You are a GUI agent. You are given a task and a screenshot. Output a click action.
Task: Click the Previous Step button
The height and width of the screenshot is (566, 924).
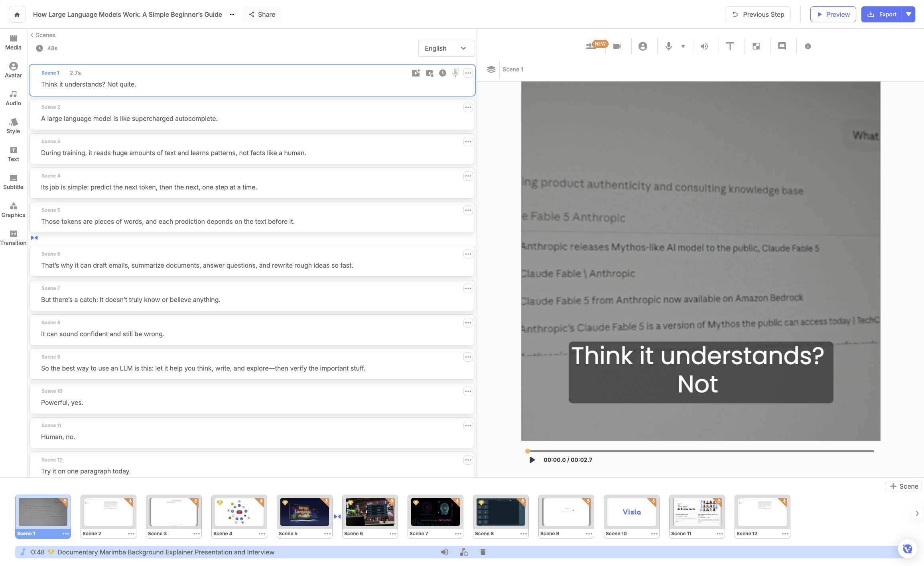point(758,14)
